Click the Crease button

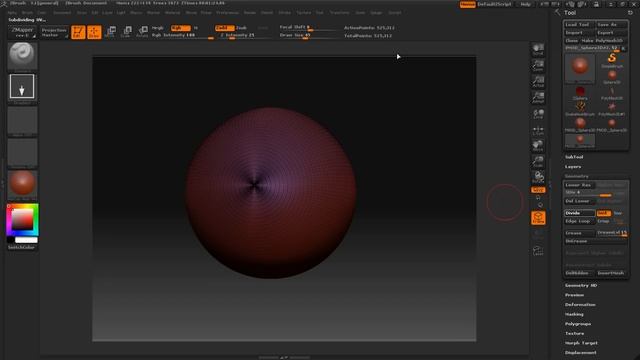tap(579, 233)
